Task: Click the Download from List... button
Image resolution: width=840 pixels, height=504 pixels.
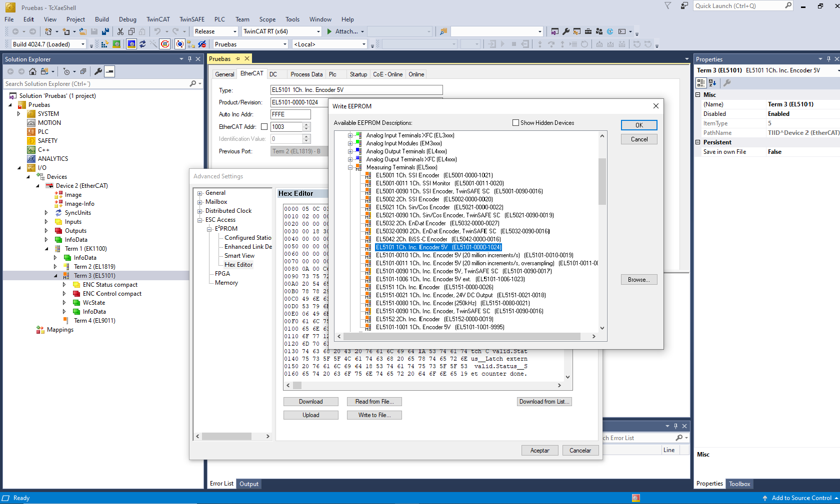Action: [544, 402]
